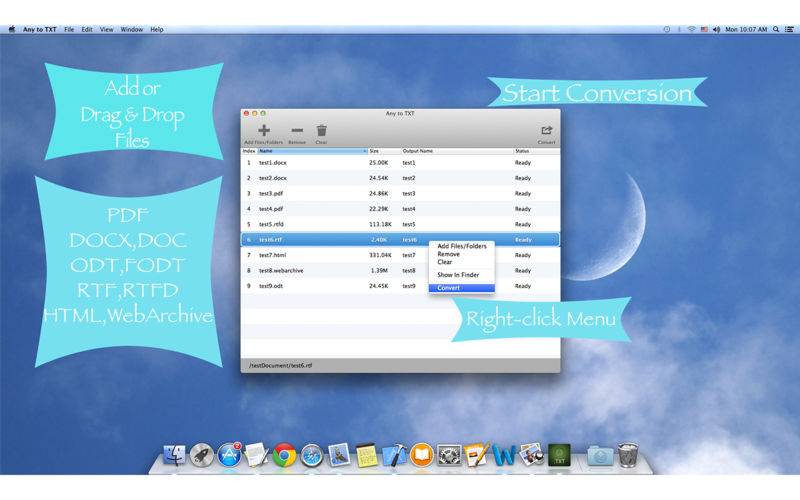Screen dimensions: 800x500
Task: Choose Remove in the context menu
Action: point(462,254)
